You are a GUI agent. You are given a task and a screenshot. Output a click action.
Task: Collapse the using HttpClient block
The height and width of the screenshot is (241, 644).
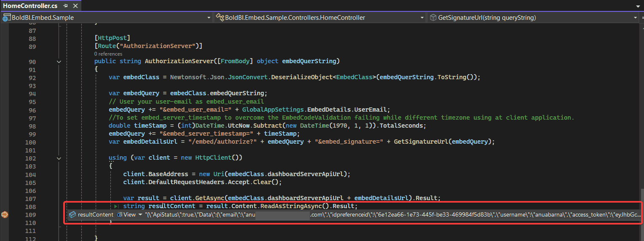coord(59,158)
